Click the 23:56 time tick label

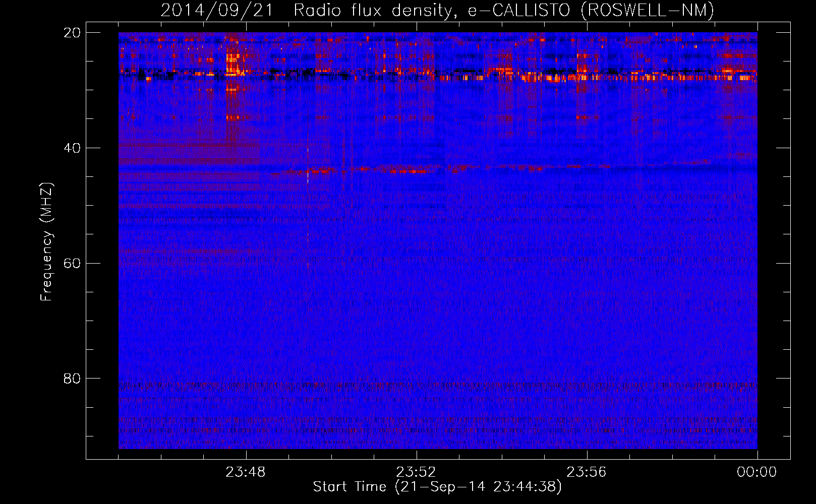[x=587, y=472]
